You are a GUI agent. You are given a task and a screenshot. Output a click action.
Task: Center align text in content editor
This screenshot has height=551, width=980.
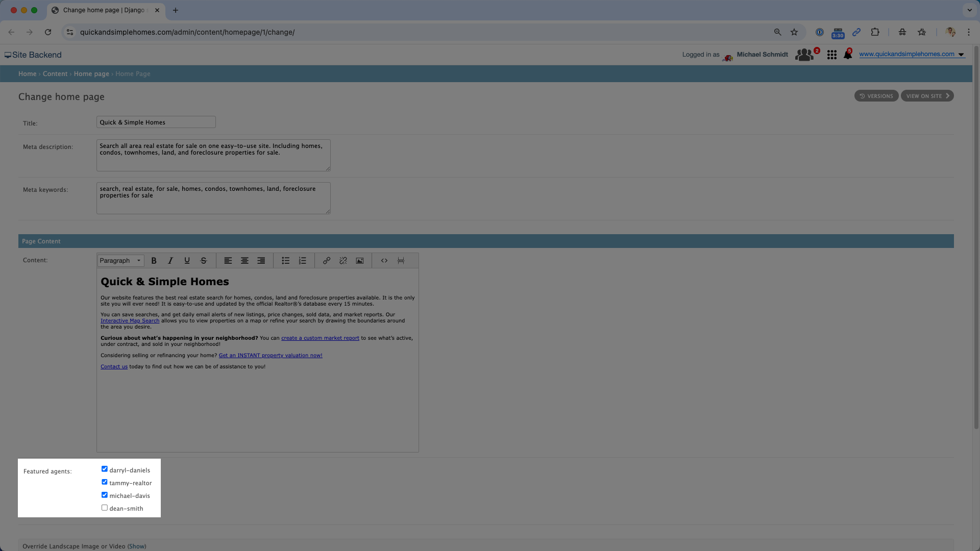coord(244,261)
